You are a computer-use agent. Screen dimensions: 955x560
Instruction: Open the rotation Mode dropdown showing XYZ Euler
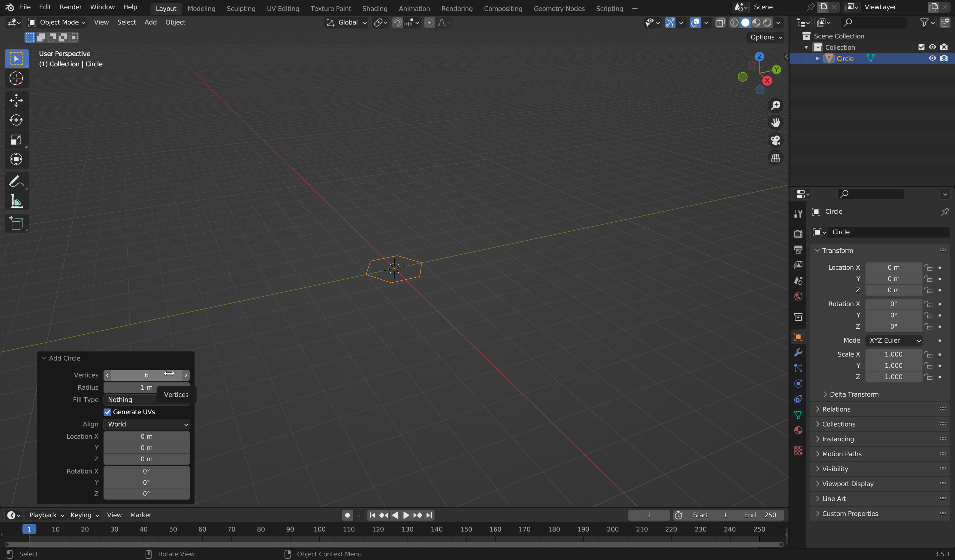(x=893, y=340)
